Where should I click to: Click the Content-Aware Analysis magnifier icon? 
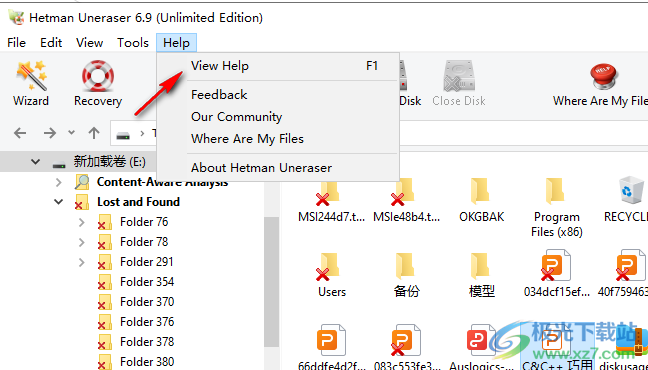82,182
